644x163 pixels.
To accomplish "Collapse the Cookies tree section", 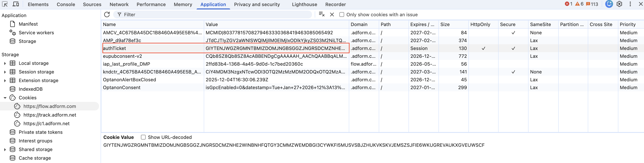I will click(5, 98).
